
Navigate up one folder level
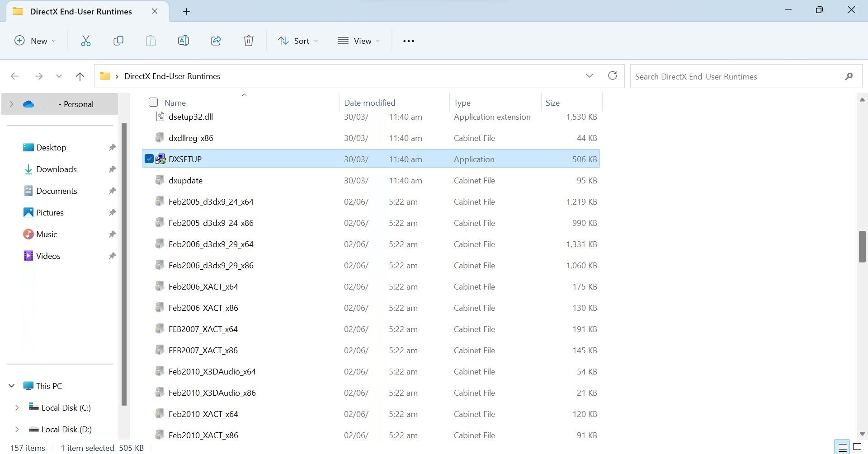(x=80, y=76)
